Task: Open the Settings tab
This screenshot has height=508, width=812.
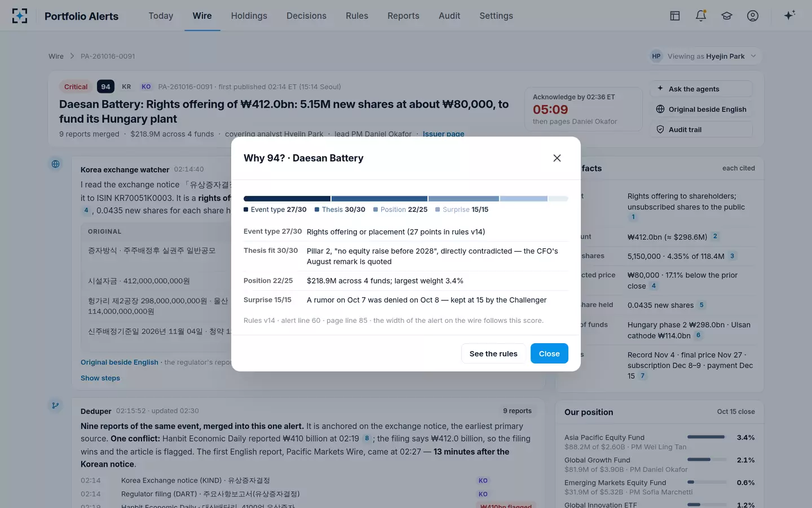Action: pyautogui.click(x=496, y=16)
